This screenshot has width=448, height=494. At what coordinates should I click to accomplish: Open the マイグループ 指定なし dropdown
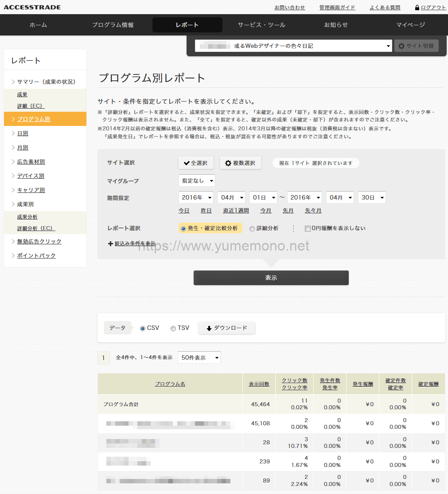coord(196,180)
